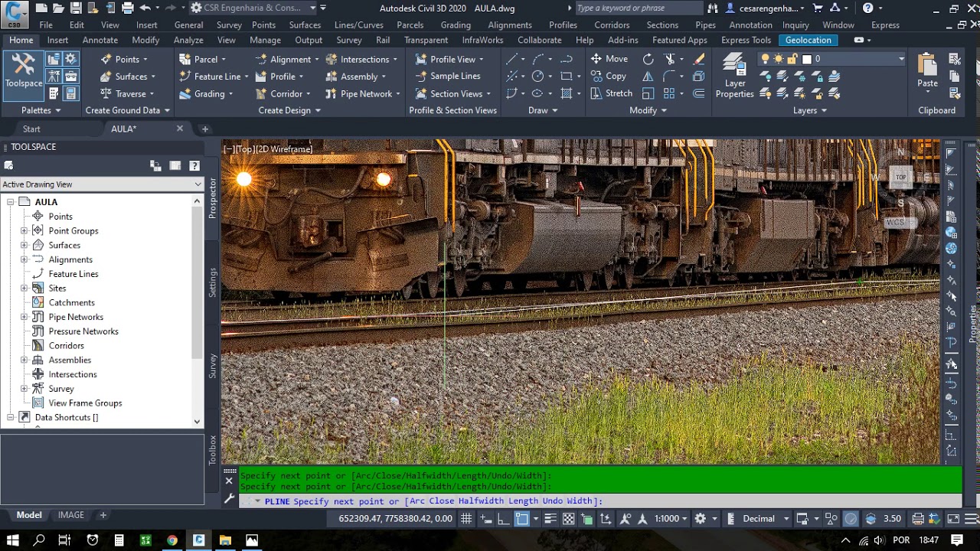This screenshot has height=551, width=980.
Task: Click the lock icon in layer dropdown
Action: pyautogui.click(x=793, y=59)
